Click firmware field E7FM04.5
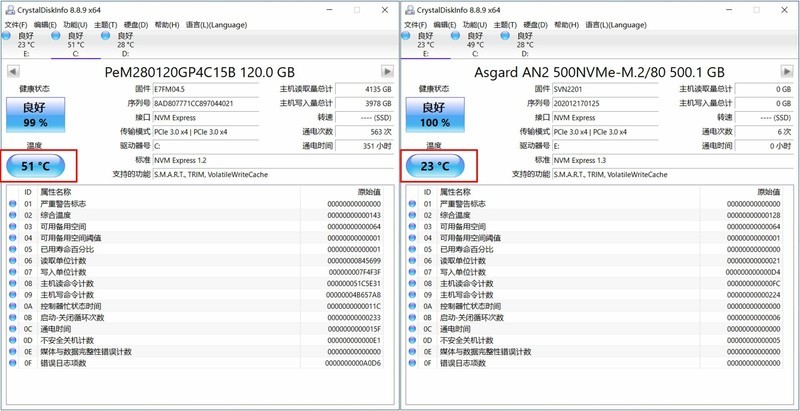800x411 pixels. coord(206,89)
